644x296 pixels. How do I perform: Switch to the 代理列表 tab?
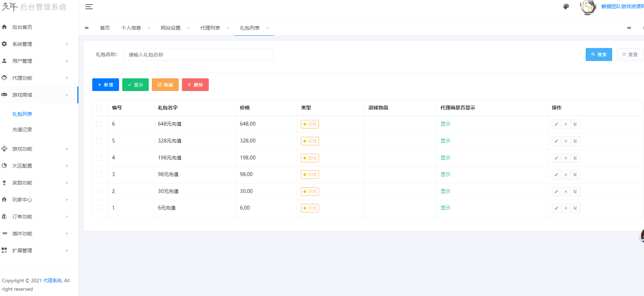click(x=210, y=28)
